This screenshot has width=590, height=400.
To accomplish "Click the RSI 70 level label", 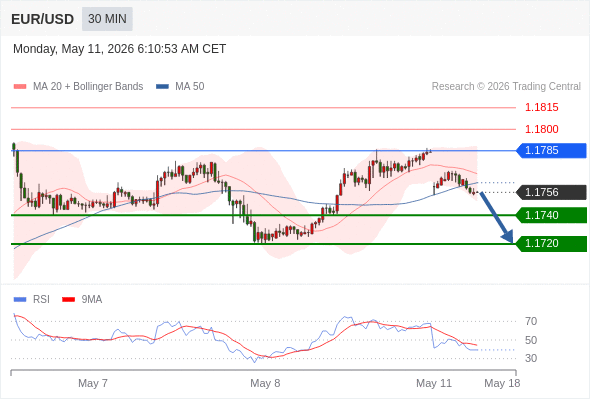I will coord(531,321).
